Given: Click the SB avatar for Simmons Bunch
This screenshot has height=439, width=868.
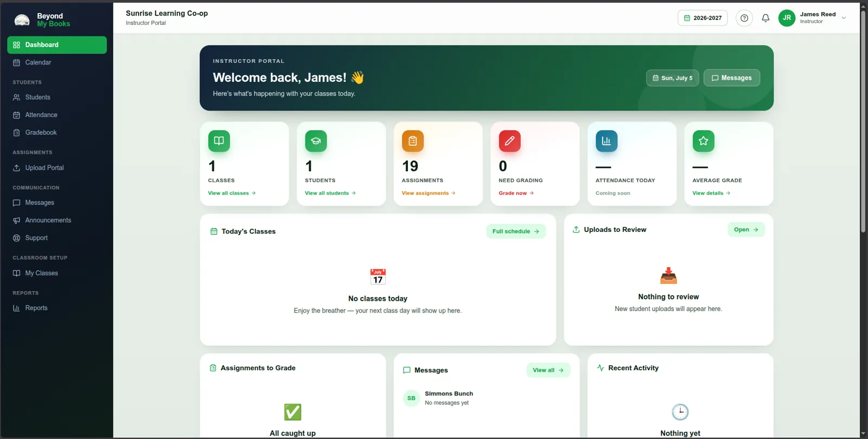Looking at the screenshot, I should 411,398.
